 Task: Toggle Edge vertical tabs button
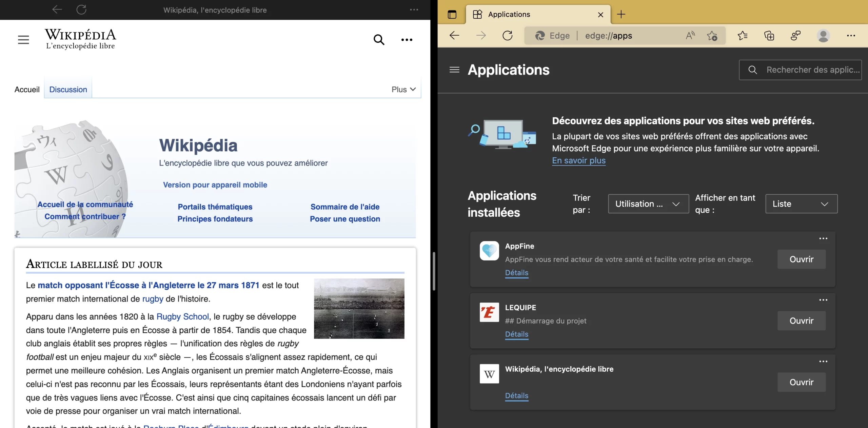(452, 14)
